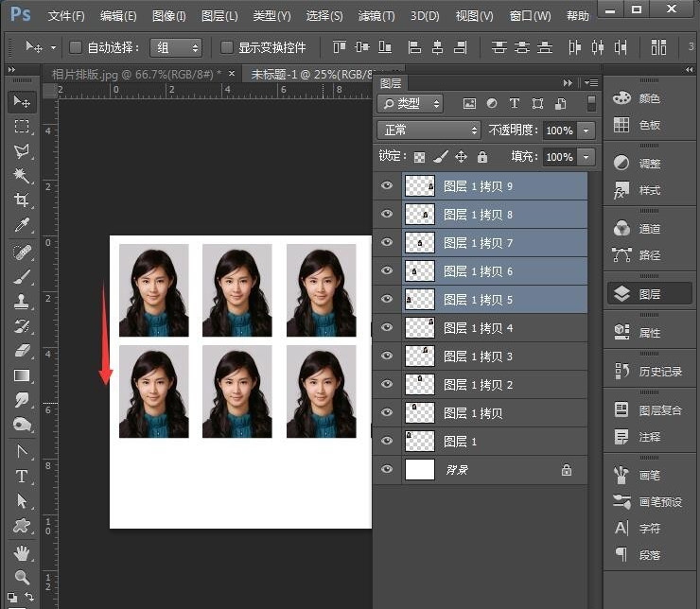Screen dimensions: 700x609
Task: Select the Eyedropper tool
Action: pos(22,225)
